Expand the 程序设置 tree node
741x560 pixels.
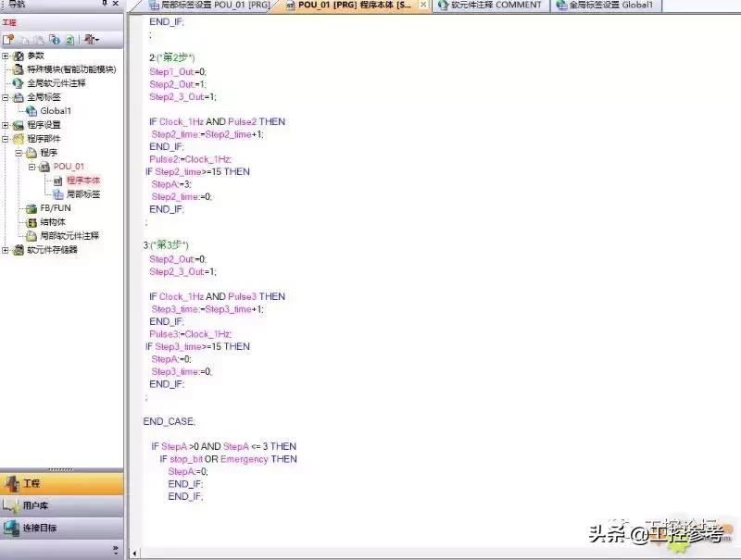[x=6, y=125]
